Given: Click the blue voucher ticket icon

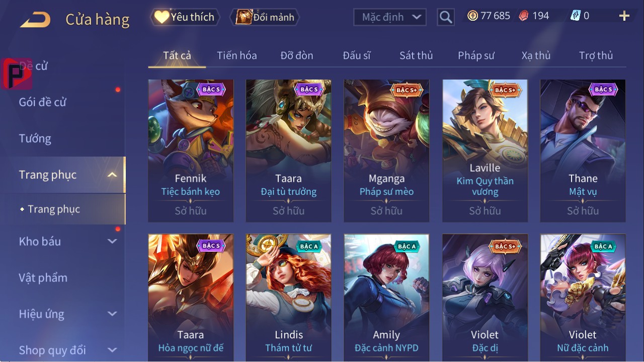Looking at the screenshot, I should [575, 16].
